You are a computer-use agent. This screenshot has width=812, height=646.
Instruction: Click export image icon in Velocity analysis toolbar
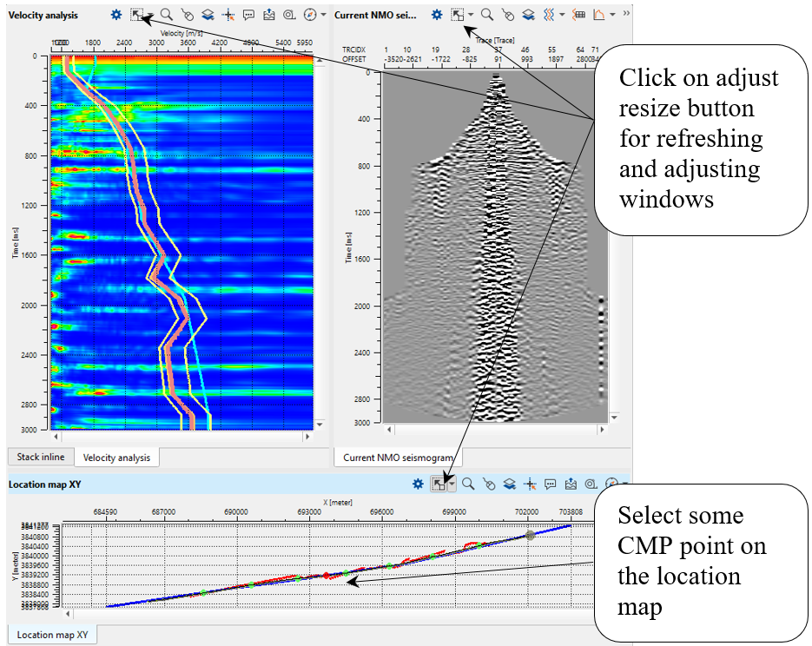[270, 15]
